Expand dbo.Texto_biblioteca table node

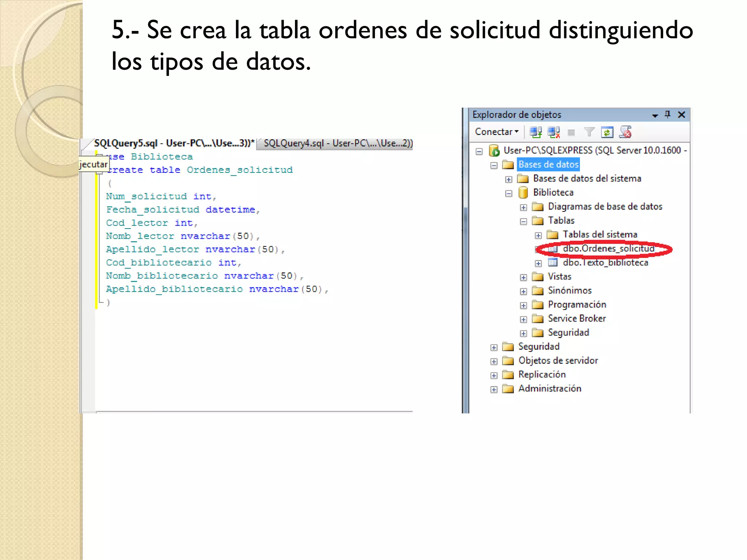coord(538,263)
